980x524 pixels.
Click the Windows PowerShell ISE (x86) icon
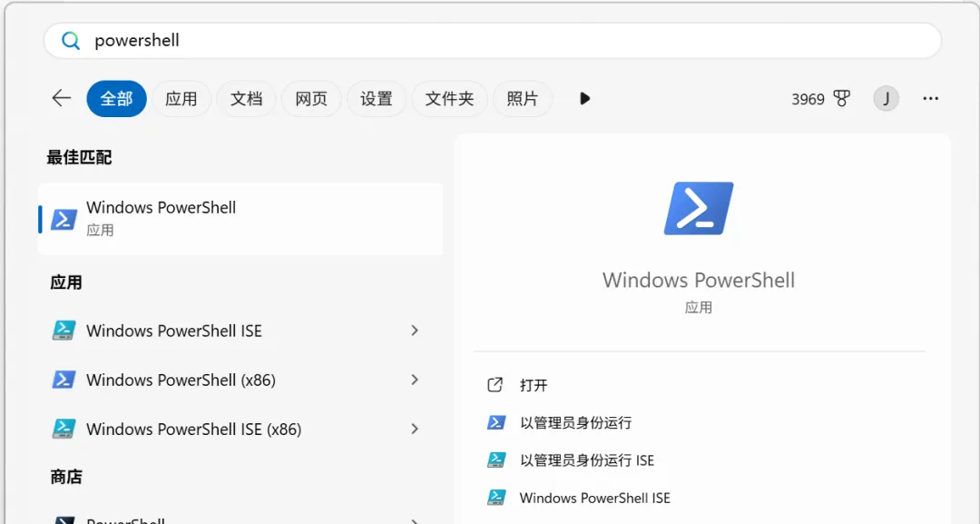pyautogui.click(x=64, y=429)
